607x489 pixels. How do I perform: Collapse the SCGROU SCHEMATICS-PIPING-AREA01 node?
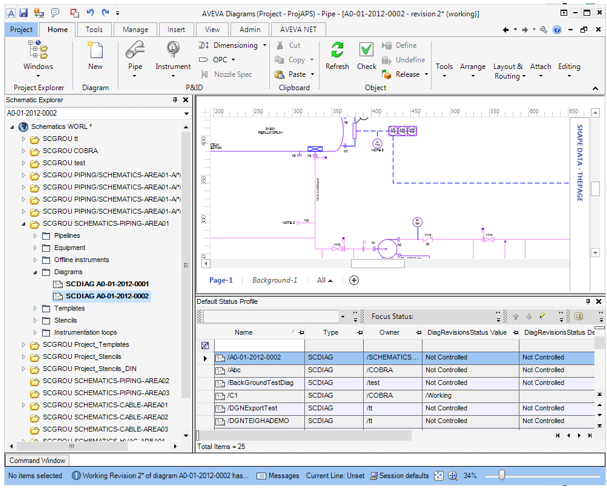[24, 223]
